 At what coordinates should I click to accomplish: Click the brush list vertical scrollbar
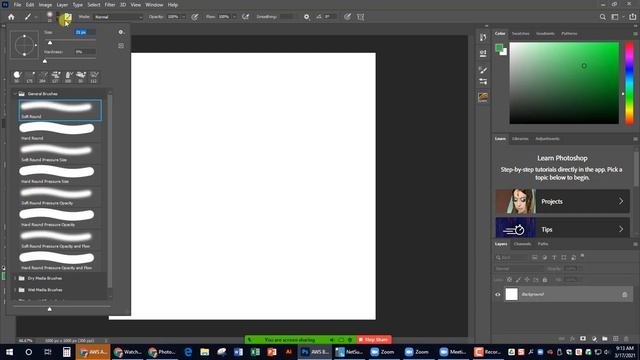coord(109,192)
